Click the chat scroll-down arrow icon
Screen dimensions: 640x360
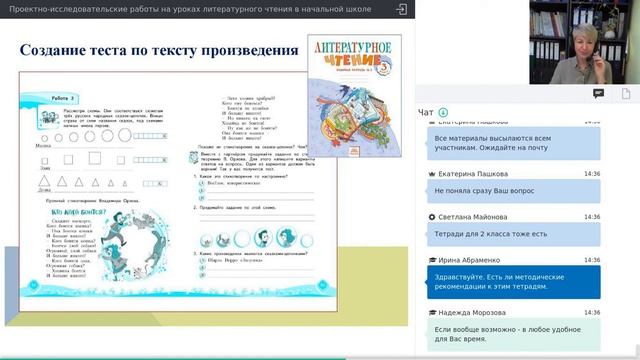(x=443, y=112)
